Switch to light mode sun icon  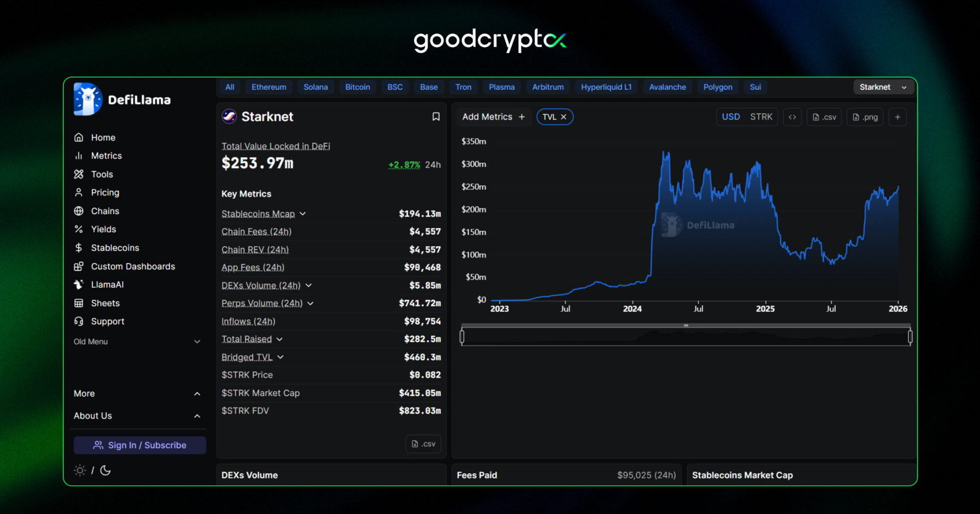[x=80, y=470]
